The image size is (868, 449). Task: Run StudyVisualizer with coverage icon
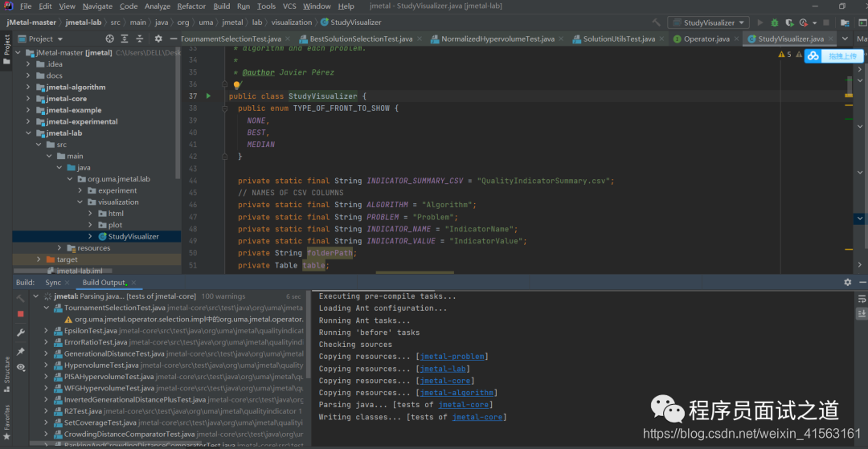click(x=789, y=22)
